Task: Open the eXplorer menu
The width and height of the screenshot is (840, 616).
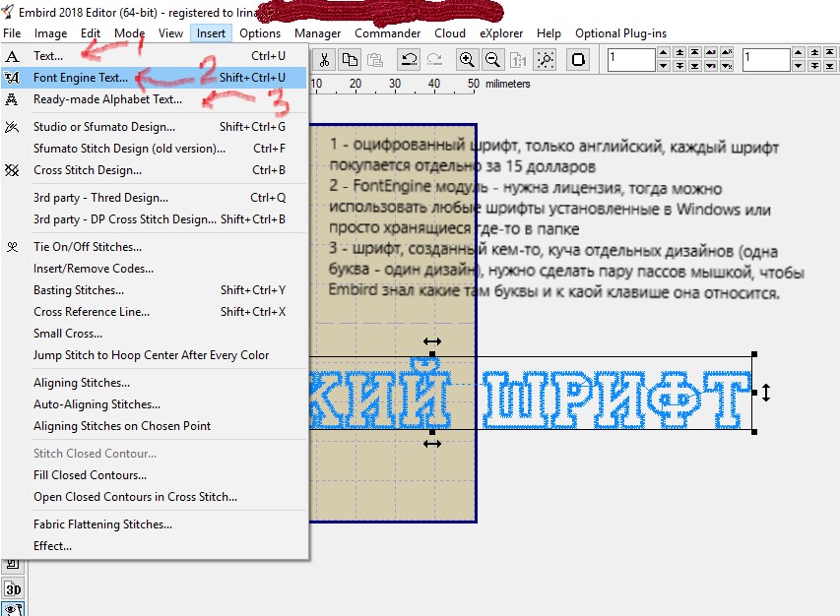Action: tap(501, 33)
